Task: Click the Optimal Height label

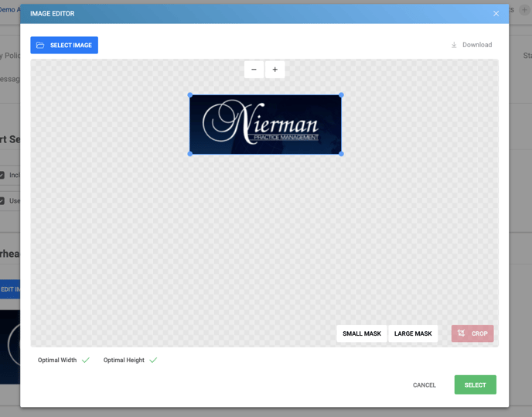Action: click(x=124, y=360)
